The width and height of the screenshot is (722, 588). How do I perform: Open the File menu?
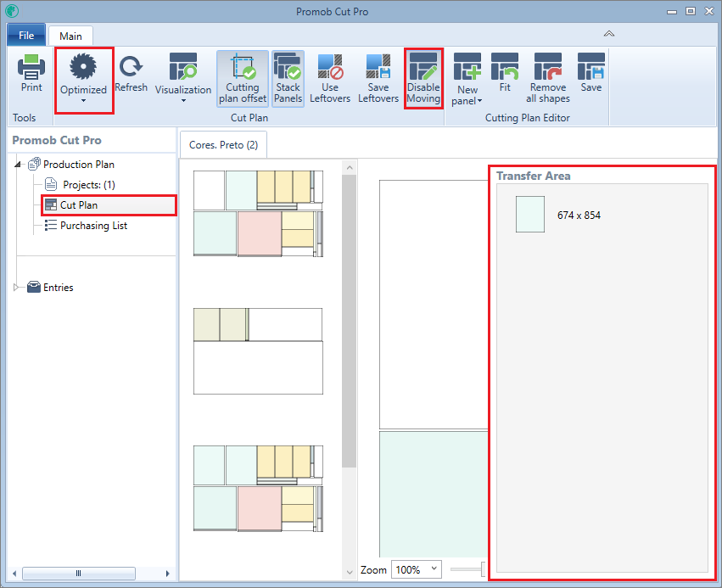pos(26,35)
